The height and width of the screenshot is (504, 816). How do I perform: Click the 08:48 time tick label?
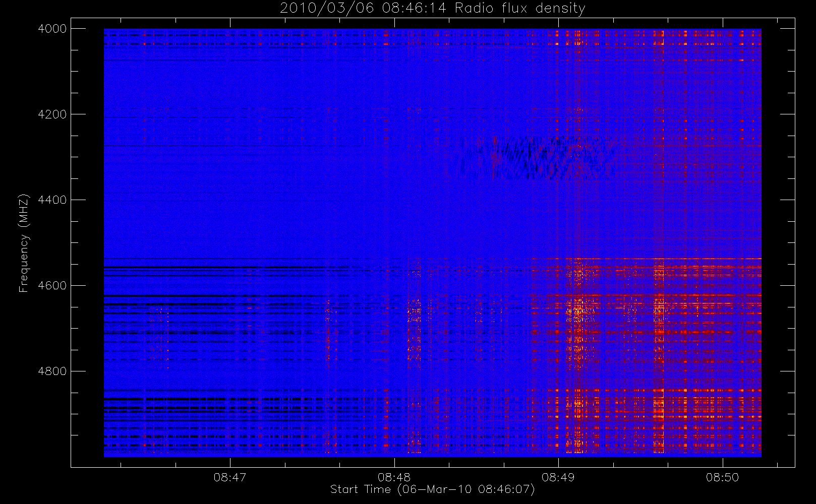click(394, 477)
